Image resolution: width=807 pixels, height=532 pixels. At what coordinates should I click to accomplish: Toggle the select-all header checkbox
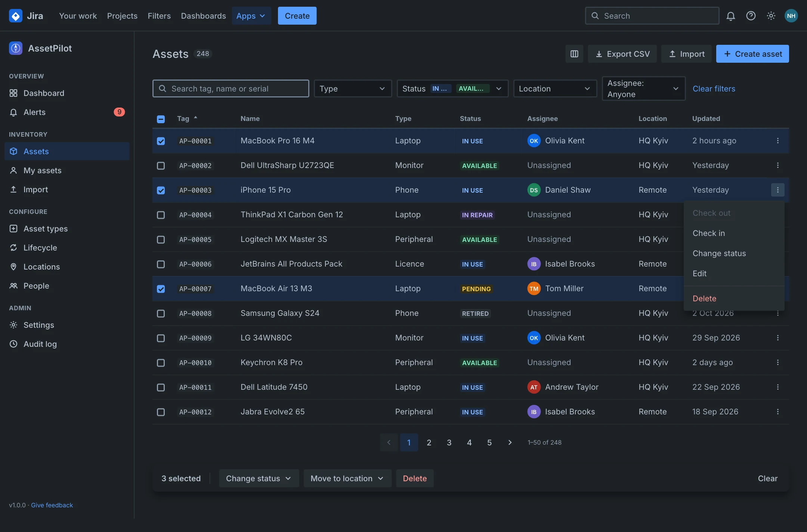pyautogui.click(x=161, y=119)
